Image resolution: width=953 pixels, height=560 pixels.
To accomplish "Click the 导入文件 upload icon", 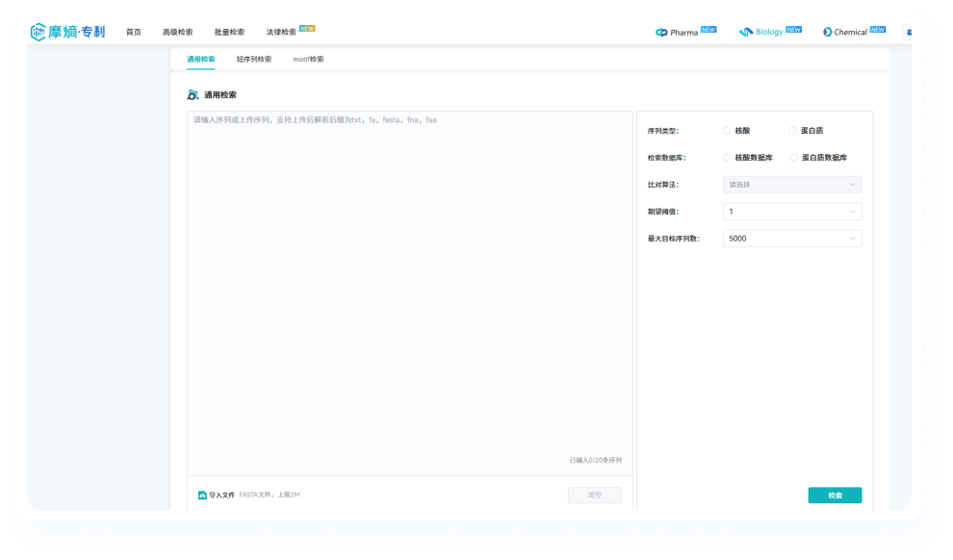I will [x=202, y=495].
